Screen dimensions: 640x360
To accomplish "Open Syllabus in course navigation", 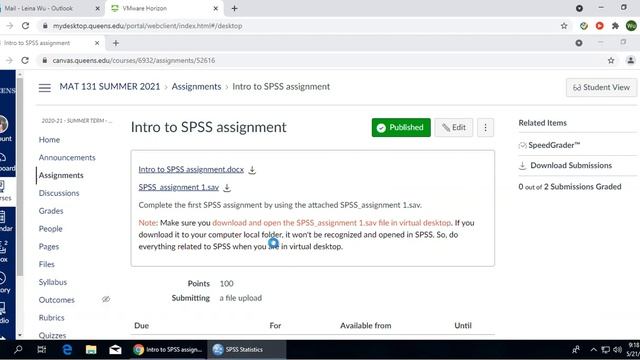I will [x=53, y=282].
